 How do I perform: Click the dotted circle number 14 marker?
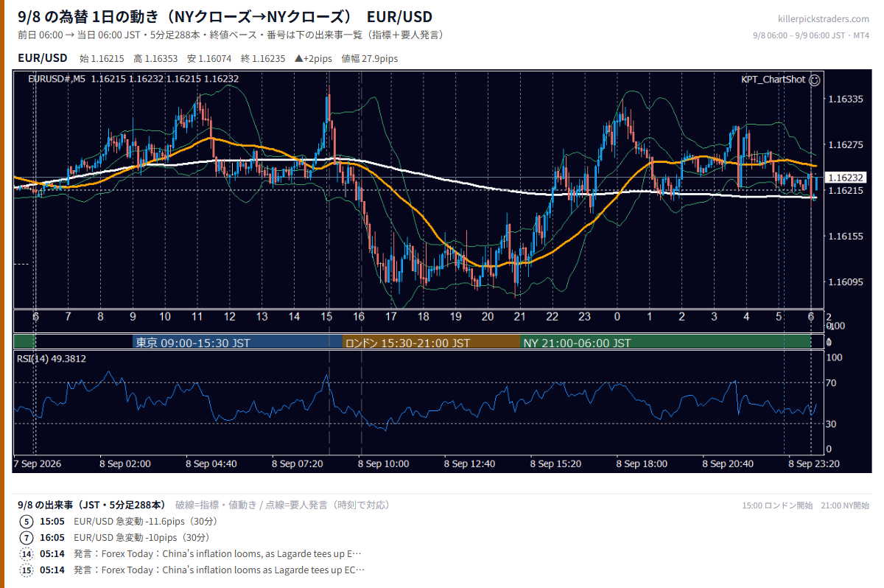[27, 554]
